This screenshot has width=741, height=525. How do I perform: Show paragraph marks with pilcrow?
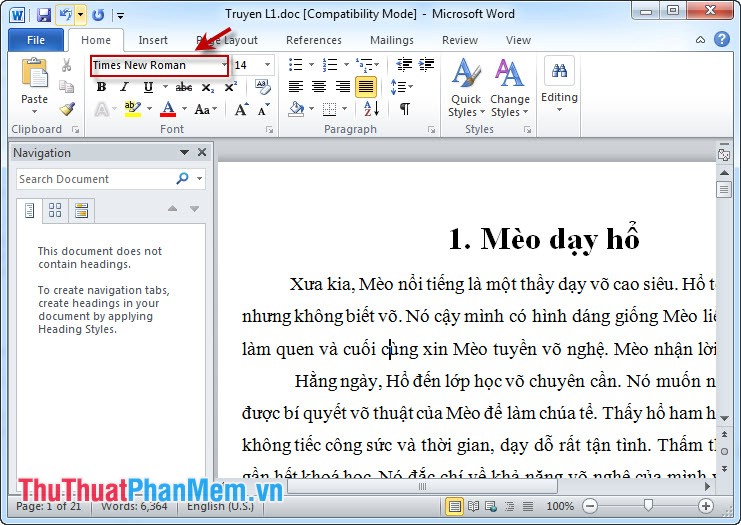[405, 109]
